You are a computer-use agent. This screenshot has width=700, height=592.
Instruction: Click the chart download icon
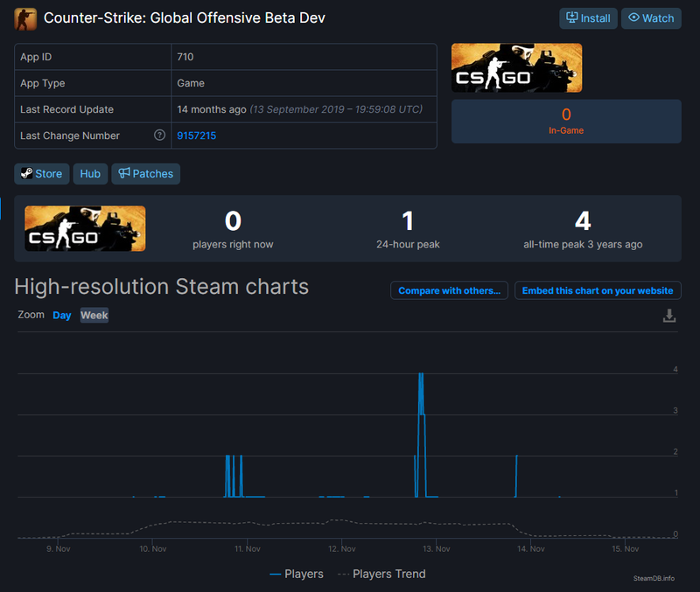[x=668, y=316]
